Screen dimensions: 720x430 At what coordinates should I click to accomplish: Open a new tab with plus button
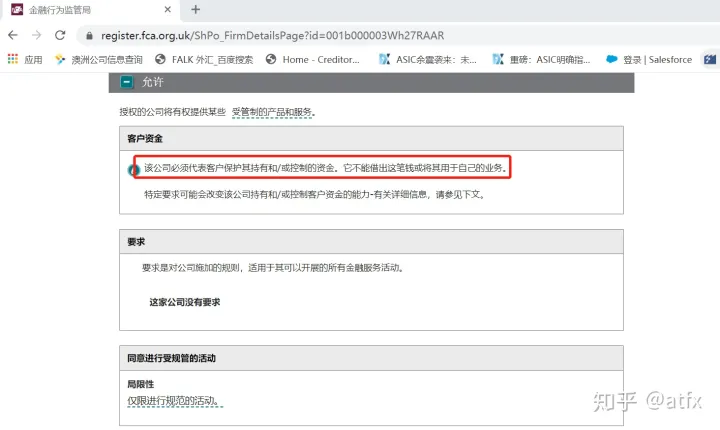195,10
